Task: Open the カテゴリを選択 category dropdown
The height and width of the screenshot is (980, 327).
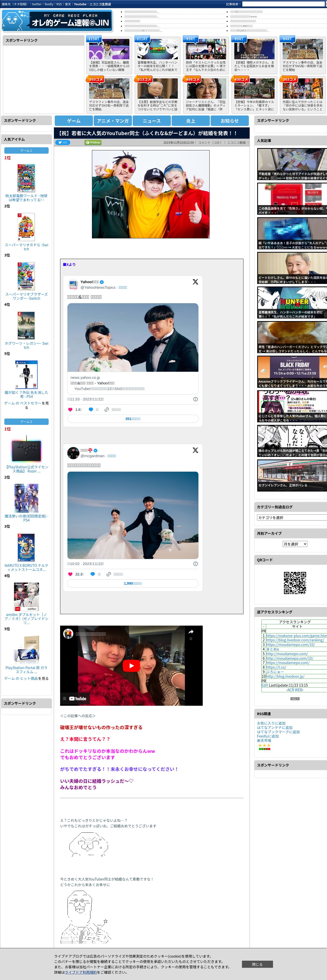Action: pos(292,517)
